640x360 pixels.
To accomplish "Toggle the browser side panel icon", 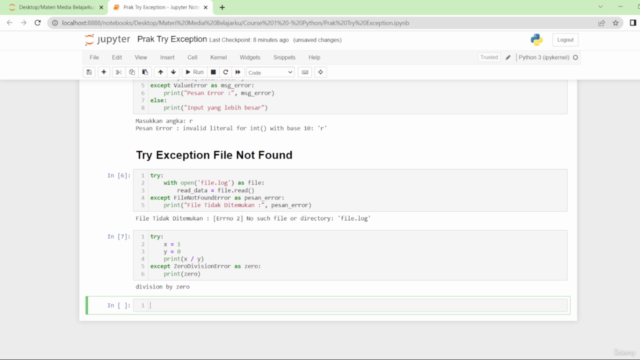I will 633,23.
